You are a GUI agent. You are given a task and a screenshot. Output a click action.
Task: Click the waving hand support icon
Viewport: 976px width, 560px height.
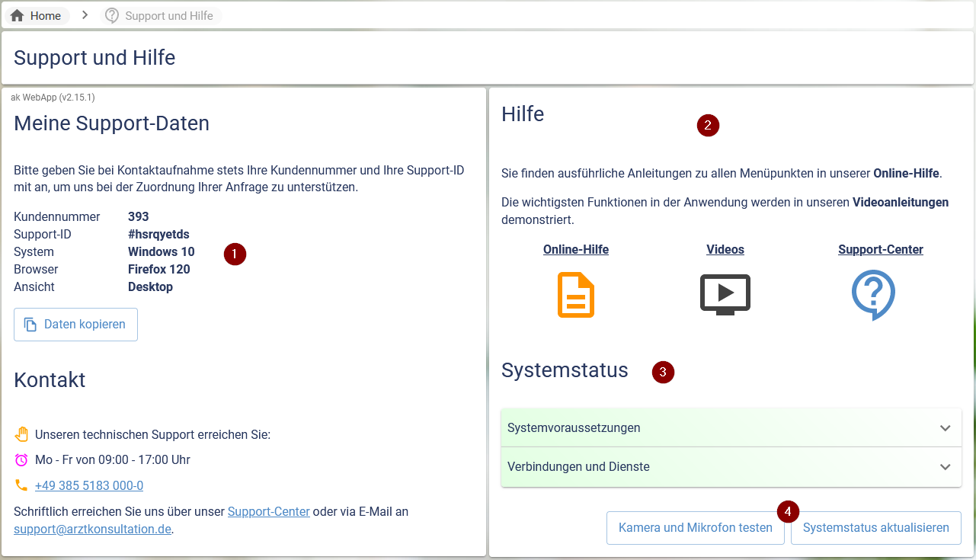tap(21, 435)
